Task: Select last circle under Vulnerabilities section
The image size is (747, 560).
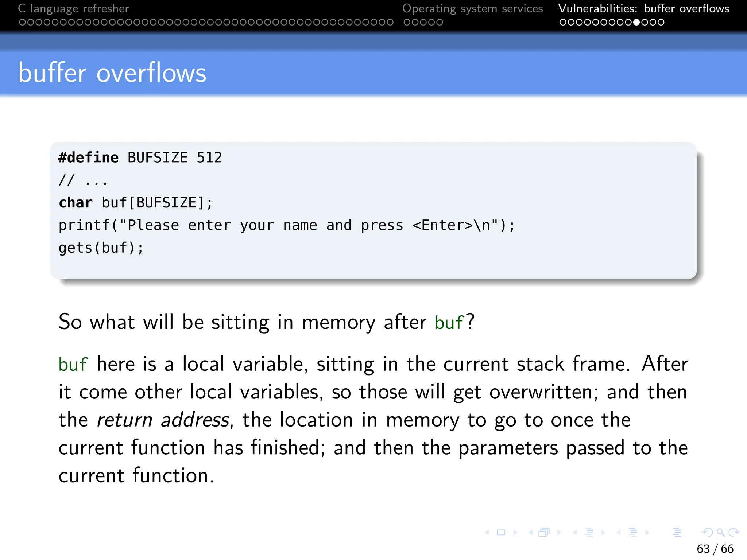Action: (661, 22)
